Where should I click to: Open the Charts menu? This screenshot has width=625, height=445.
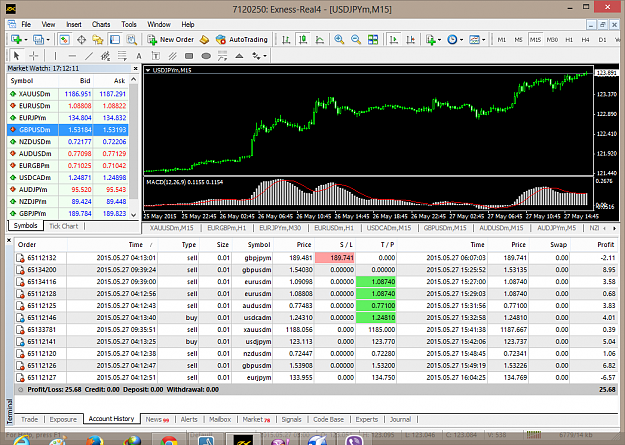point(101,24)
